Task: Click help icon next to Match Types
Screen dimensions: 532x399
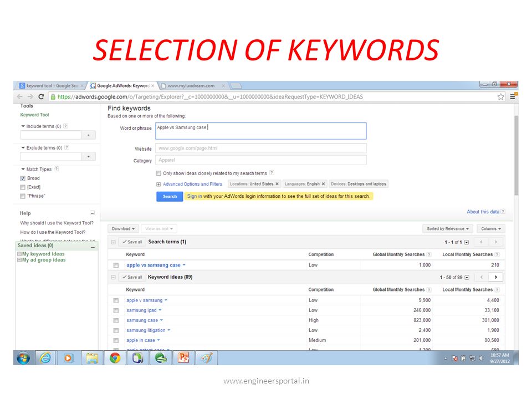Action: pos(57,168)
